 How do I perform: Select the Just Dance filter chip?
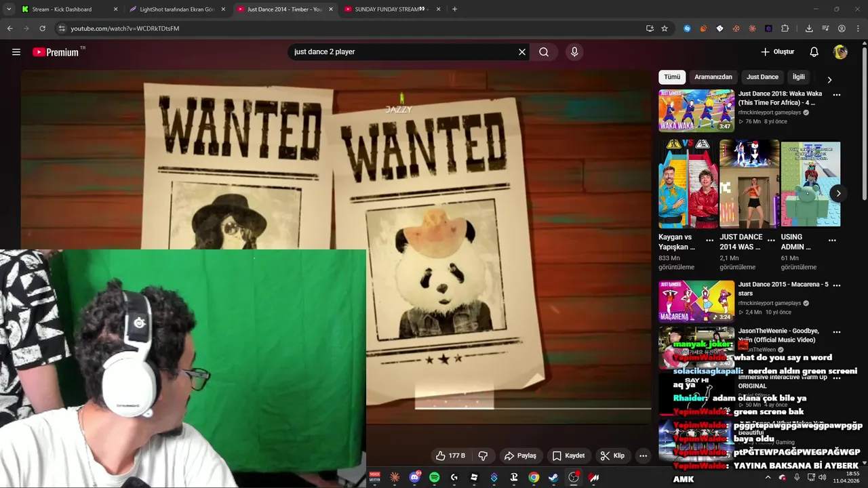click(x=762, y=77)
